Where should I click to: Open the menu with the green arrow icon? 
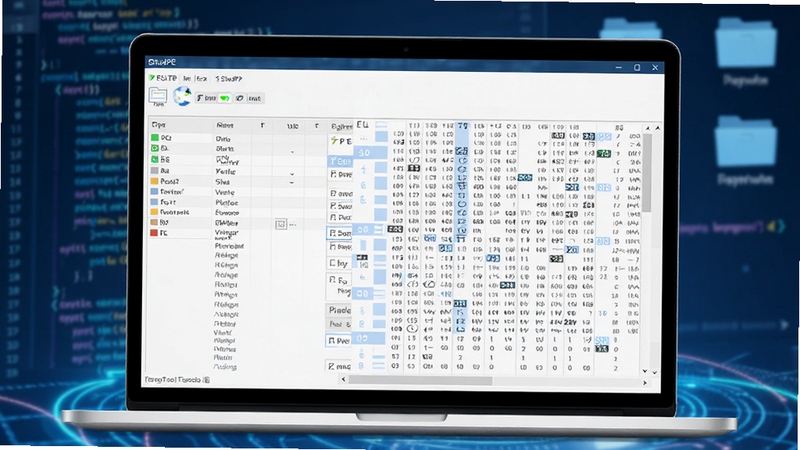(x=163, y=78)
